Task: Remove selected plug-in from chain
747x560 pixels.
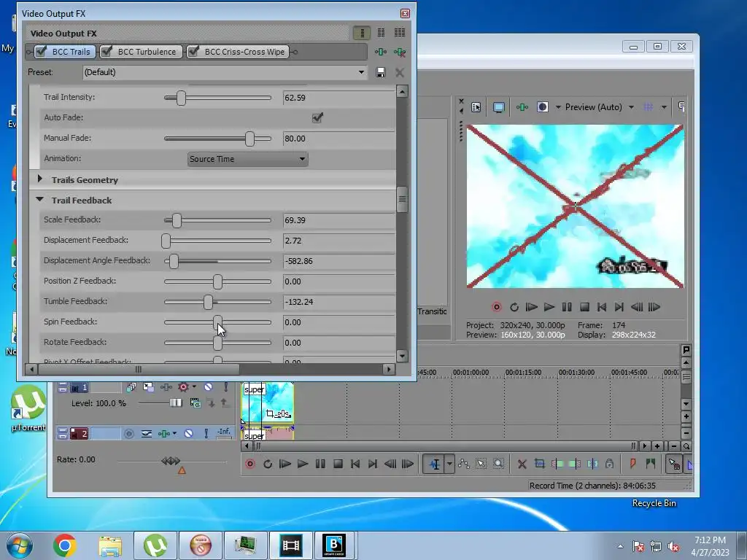Action: click(x=400, y=52)
